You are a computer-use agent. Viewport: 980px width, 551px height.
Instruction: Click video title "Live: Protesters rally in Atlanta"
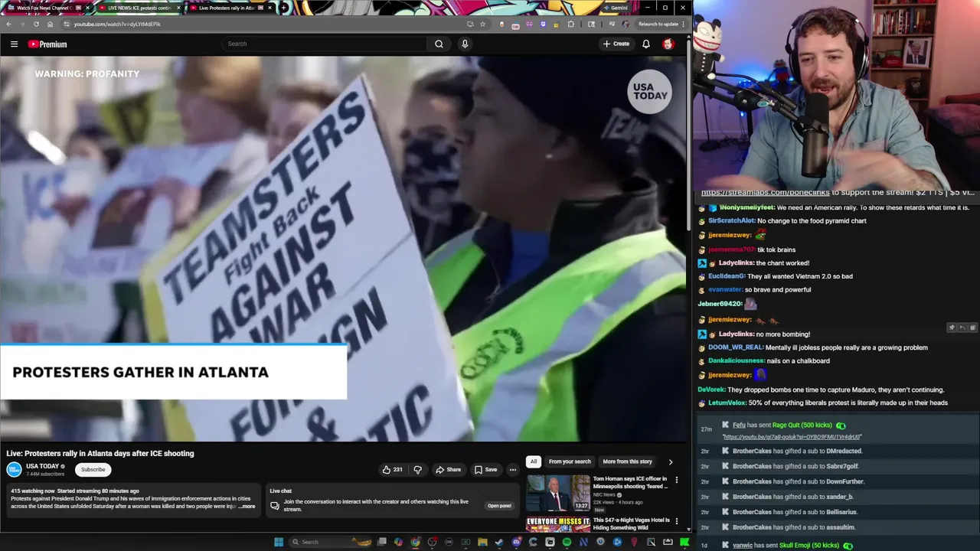(100, 453)
